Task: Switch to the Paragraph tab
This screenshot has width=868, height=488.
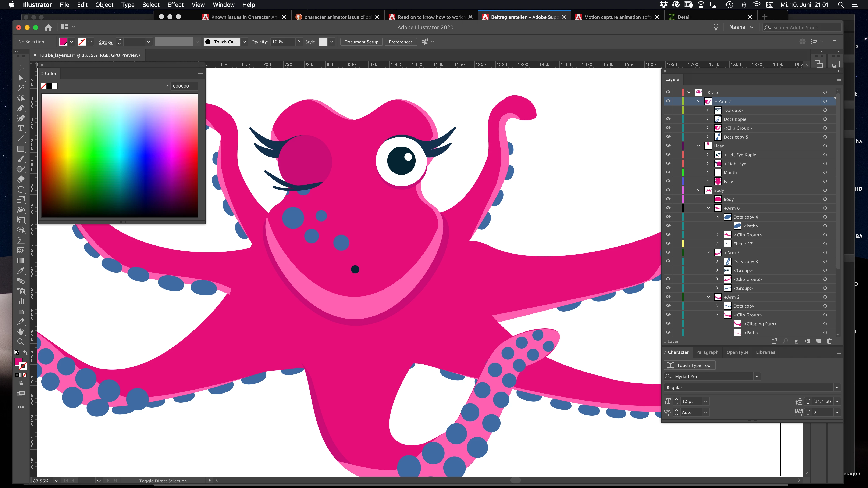Action: tap(707, 352)
